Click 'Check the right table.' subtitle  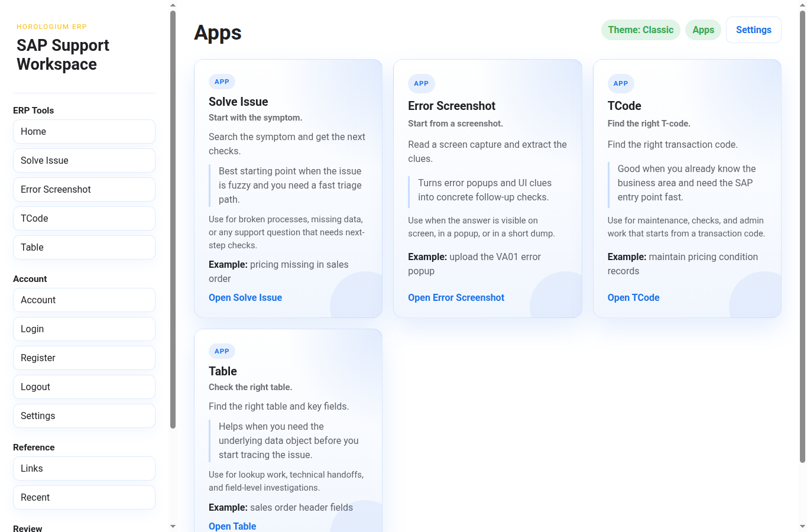point(250,387)
